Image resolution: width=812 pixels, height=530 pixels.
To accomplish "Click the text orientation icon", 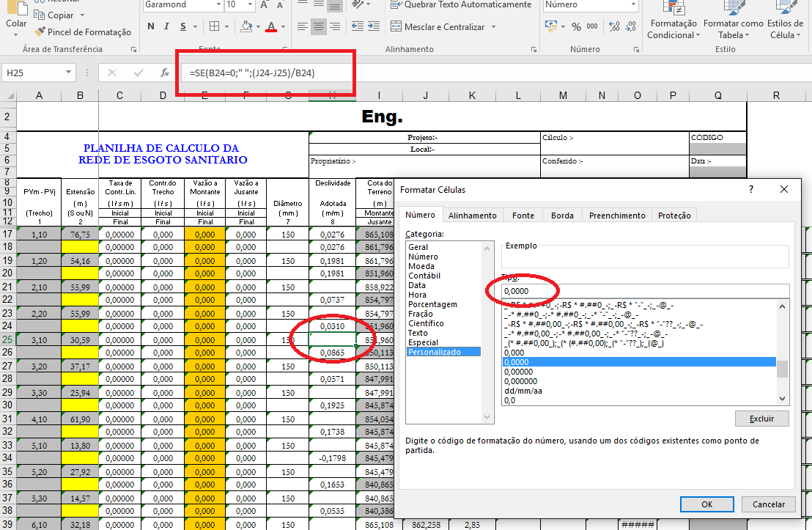I will click(358, 4).
